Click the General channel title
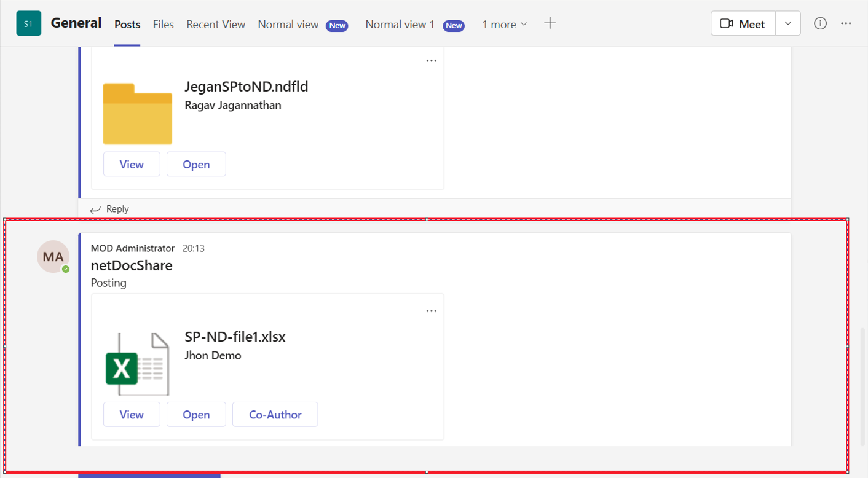 click(76, 23)
